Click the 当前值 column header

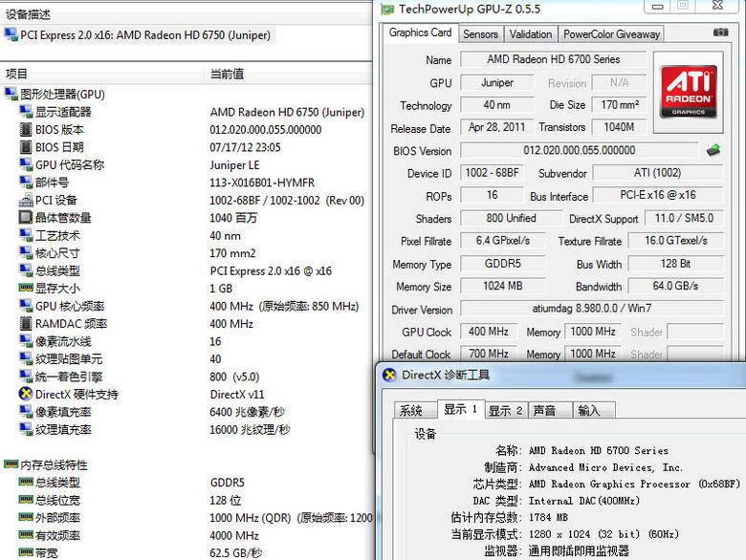click(288, 74)
